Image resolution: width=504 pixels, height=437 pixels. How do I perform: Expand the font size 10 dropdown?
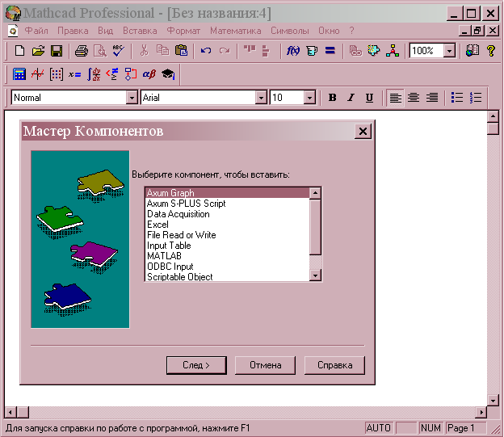309,98
